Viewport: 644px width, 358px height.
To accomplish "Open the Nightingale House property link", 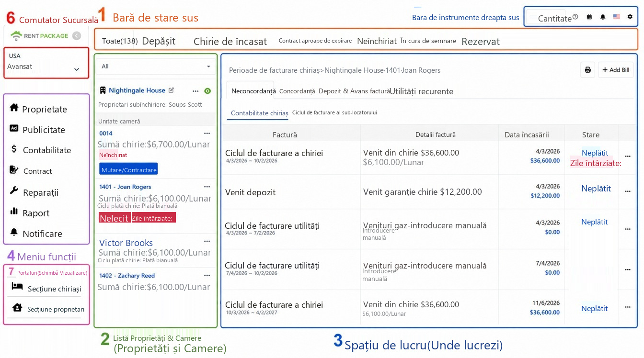I will (137, 90).
